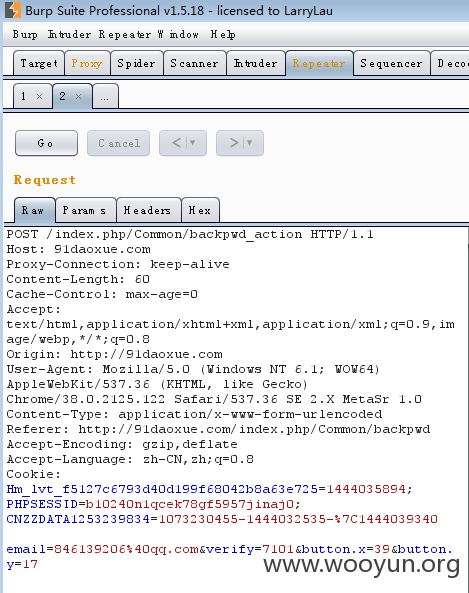The image size is (469, 593).
Task: Click the Cache-Control: max-age=0 header
Action: tap(102, 294)
